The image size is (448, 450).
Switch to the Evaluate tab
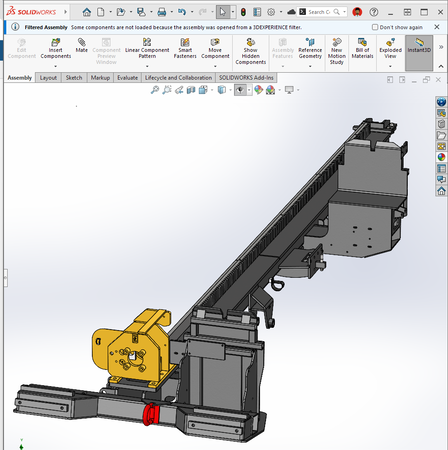coord(127,78)
